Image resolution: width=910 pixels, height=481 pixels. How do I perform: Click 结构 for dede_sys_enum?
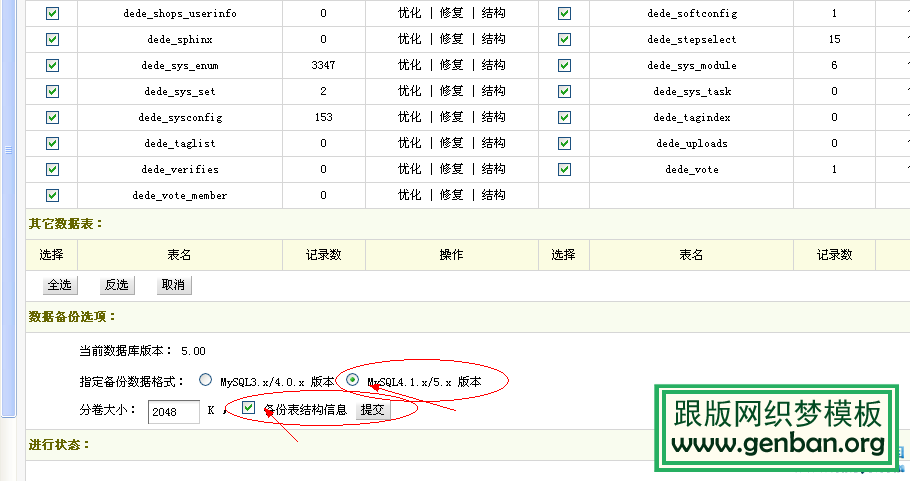coord(493,65)
